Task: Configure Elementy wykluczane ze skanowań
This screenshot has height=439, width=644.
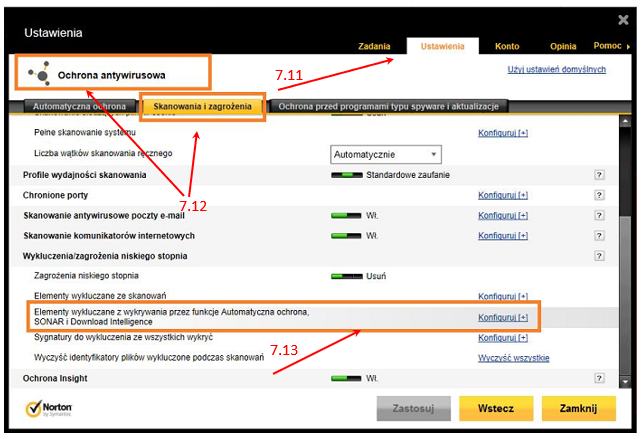Action: [503, 296]
